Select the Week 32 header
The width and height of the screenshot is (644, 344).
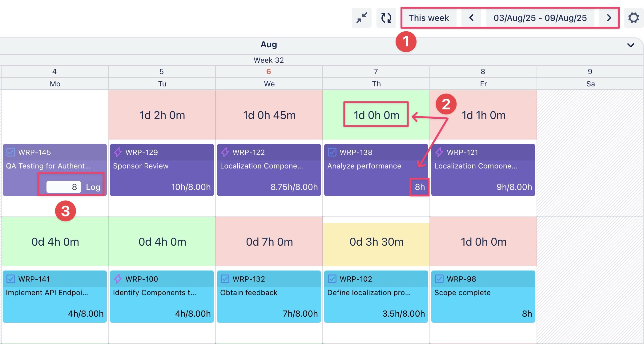(268, 60)
